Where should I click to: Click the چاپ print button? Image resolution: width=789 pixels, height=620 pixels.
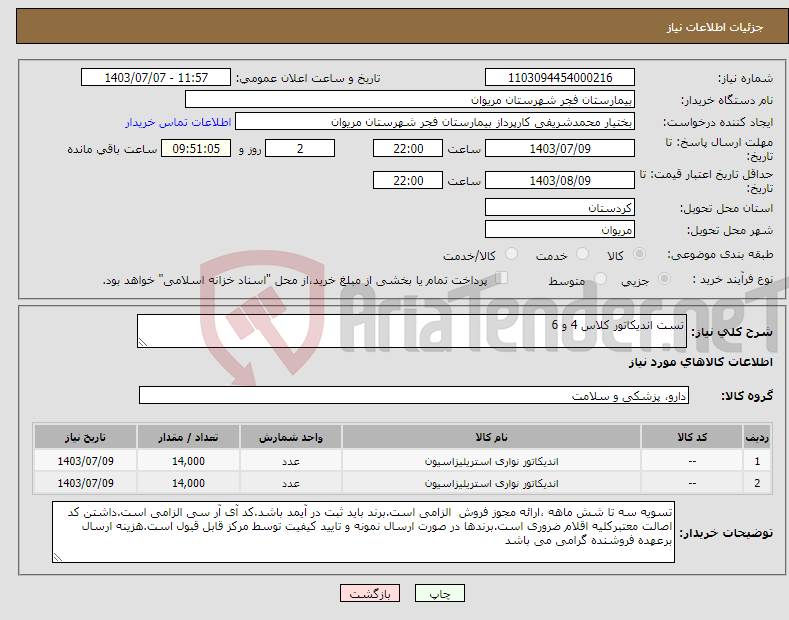coord(440,593)
